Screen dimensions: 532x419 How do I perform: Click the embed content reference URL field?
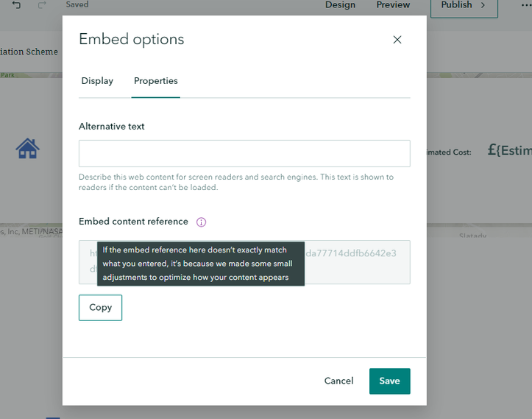(244, 262)
